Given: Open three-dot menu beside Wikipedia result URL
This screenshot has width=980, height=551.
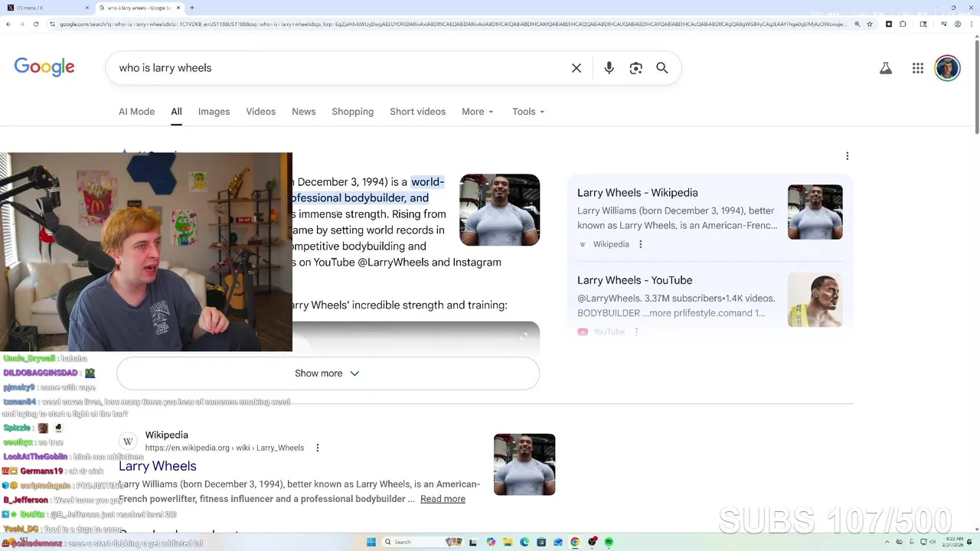Looking at the screenshot, I should click(318, 448).
